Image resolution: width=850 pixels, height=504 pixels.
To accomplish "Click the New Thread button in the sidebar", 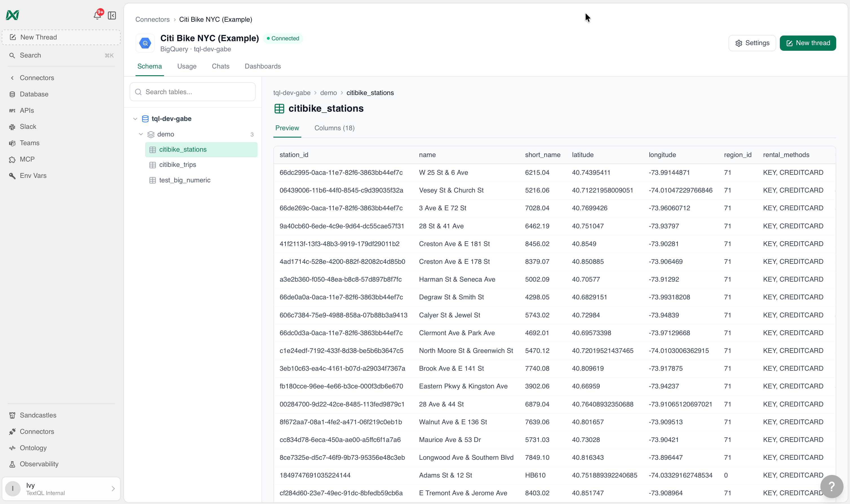I will [x=61, y=37].
